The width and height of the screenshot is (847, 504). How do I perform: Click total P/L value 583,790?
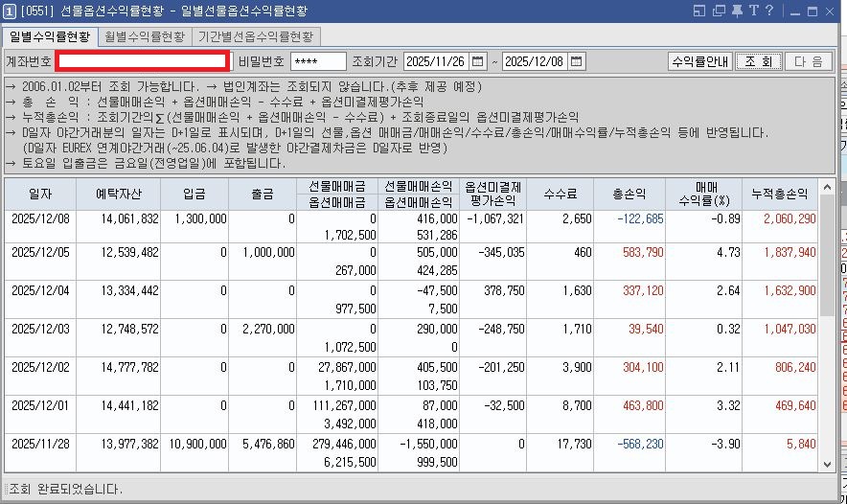pos(643,252)
